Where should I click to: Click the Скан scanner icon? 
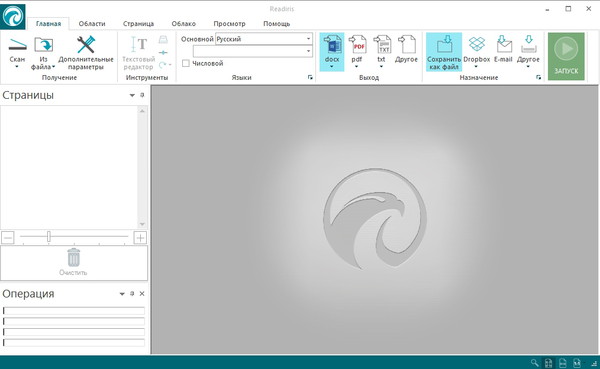point(17,45)
